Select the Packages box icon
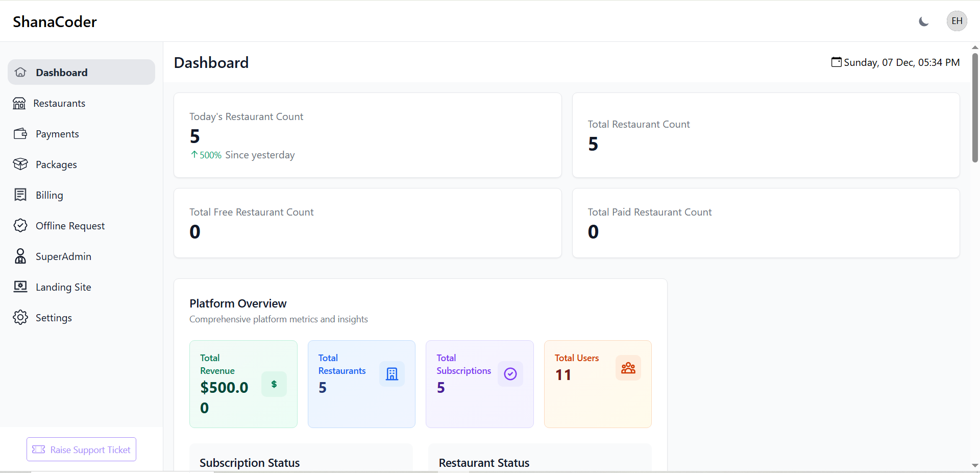 pos(20,164)
